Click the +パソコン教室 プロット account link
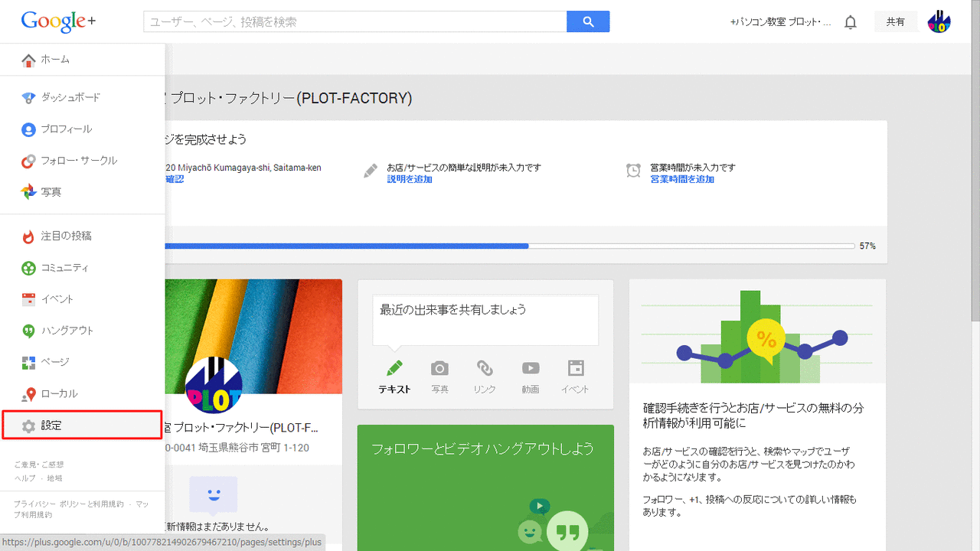The image size is (980, 551). click(781, 22)
